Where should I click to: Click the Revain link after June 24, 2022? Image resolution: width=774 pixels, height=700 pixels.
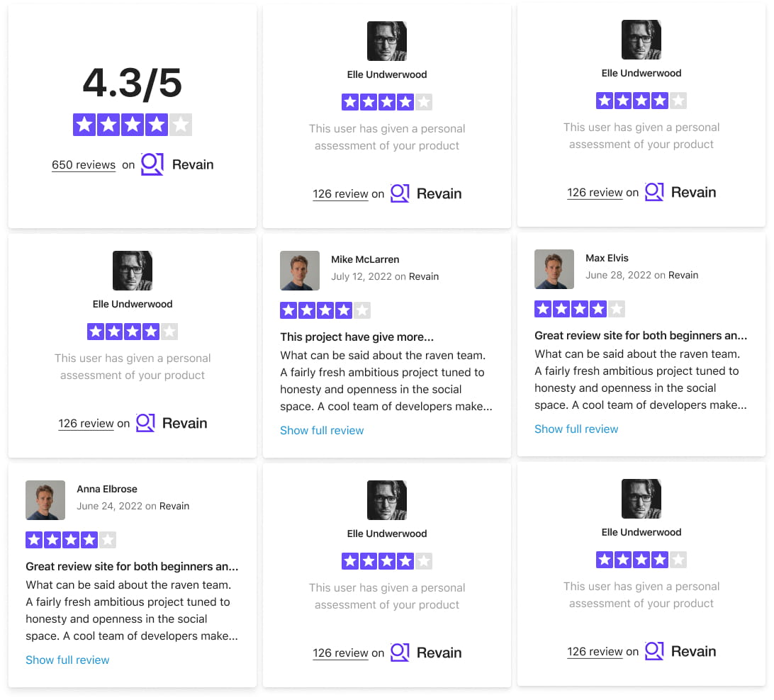point(174,506)
